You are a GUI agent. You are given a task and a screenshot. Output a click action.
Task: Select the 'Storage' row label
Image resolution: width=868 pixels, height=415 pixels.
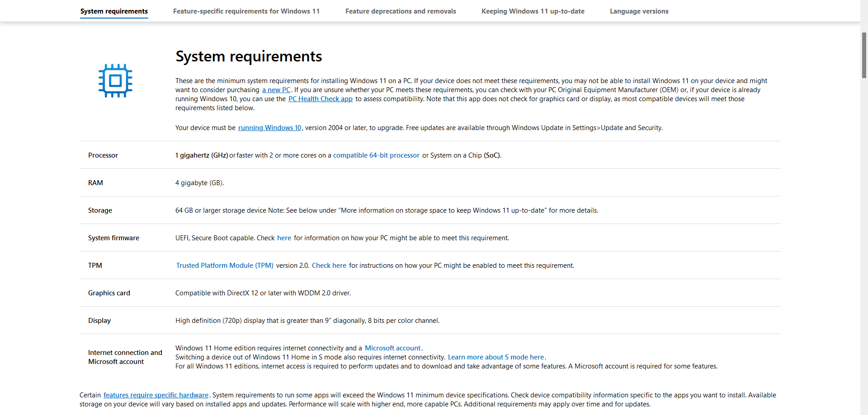tap(100, 210)
